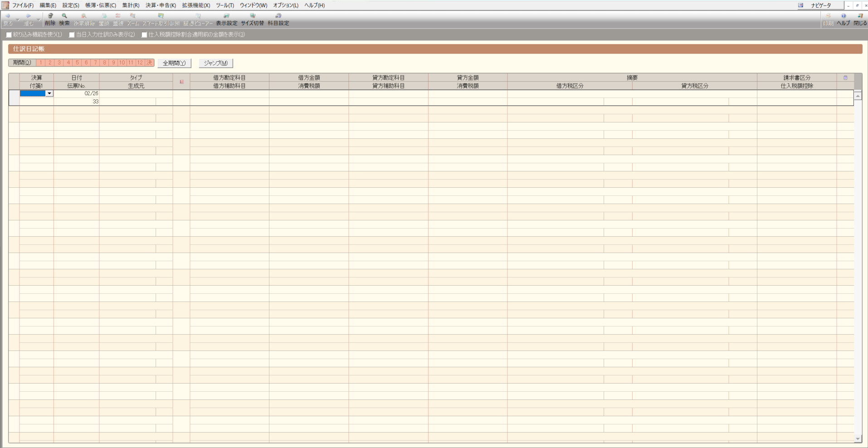
Task: Click the ヘルプ help icon
Action: pyautogui.click(x=843, y=19)
